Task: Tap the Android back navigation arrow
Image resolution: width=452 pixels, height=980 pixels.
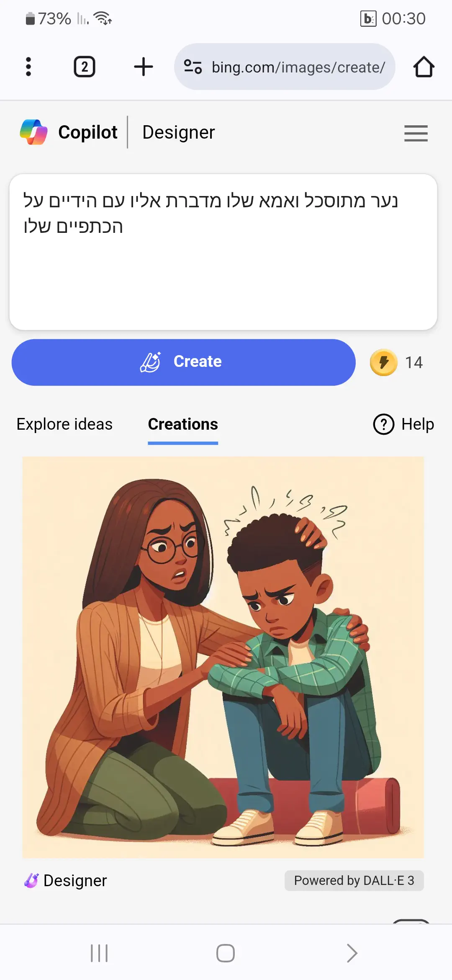Action: 352,954
